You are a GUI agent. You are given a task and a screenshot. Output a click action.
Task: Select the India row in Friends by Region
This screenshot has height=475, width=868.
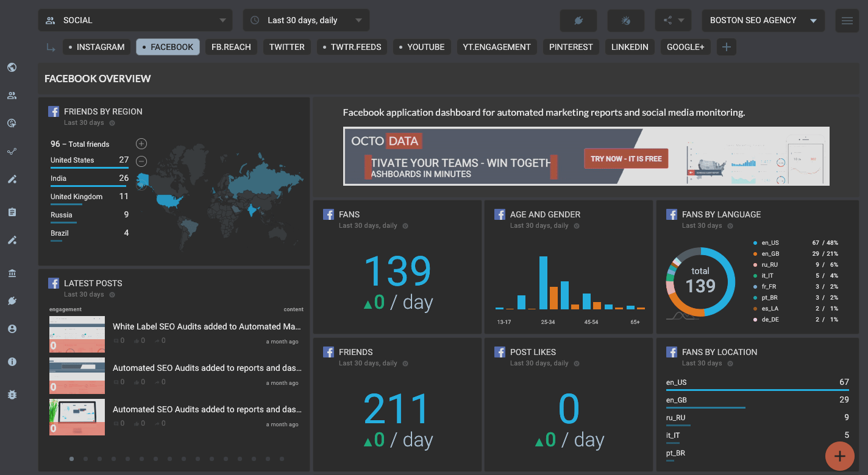pos(90,180)
